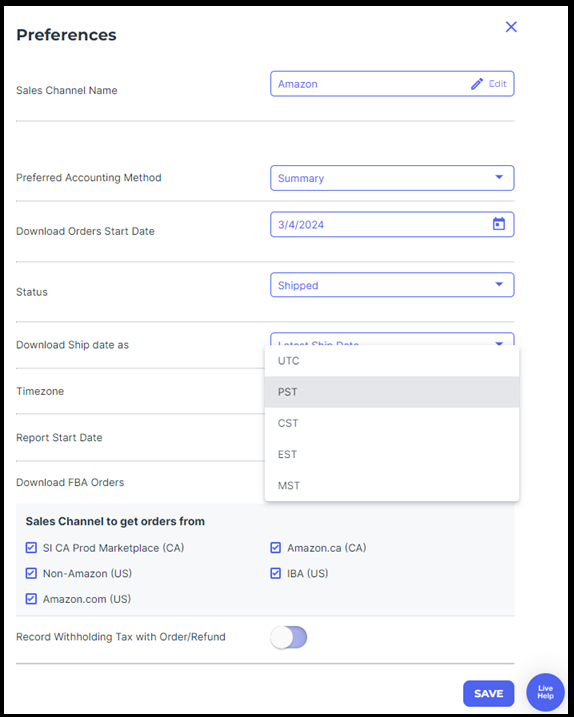Uncheck SI CA Prod Marketplace (CA) checkbox
The image size is (574, 717).
[31, 547]
